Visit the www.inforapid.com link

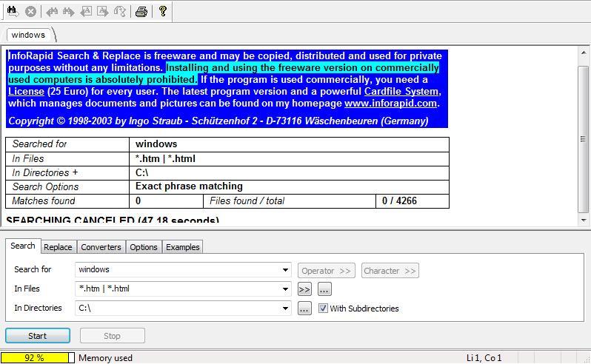pos(390,103)
